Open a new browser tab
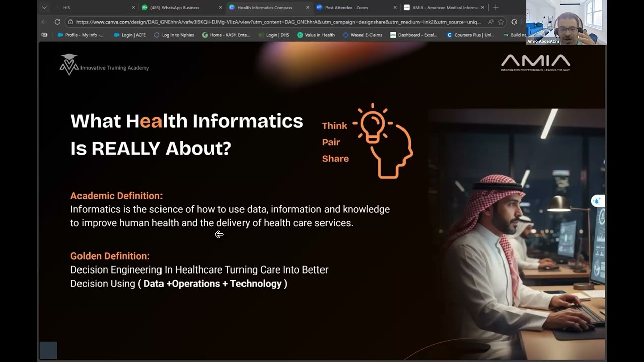Screen dimensions: 644x362 pyautogui.click(x=496, y=8)
